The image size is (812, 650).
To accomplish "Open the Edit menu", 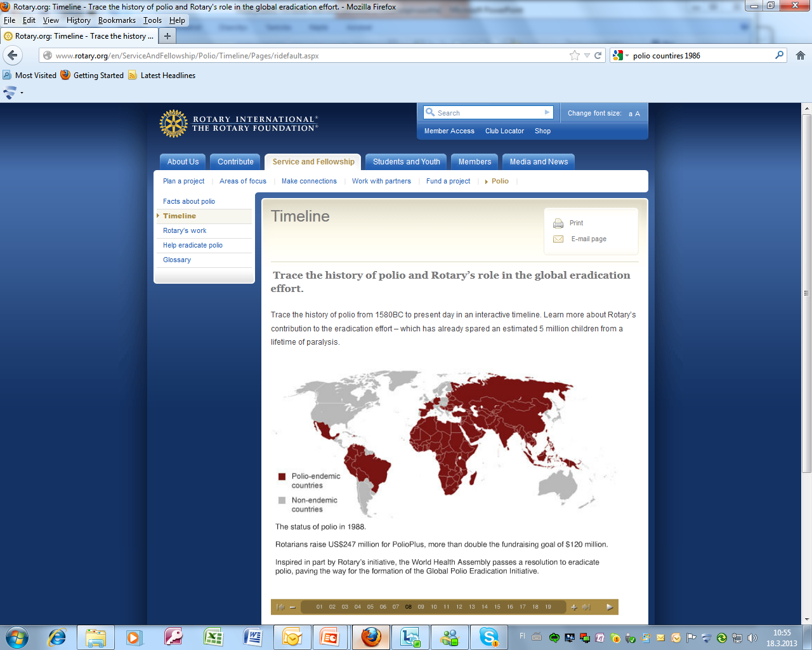I will (x=29, y=20).
